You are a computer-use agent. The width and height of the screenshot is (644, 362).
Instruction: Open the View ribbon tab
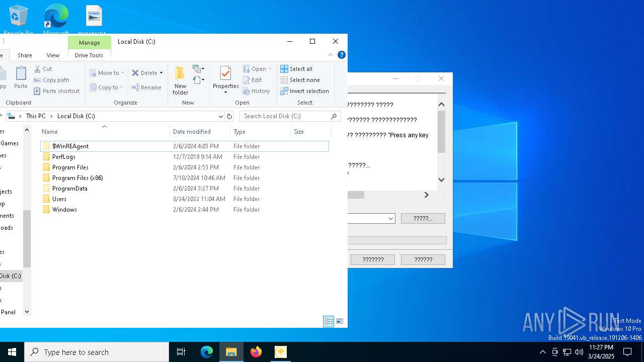(x=53, y=55)
